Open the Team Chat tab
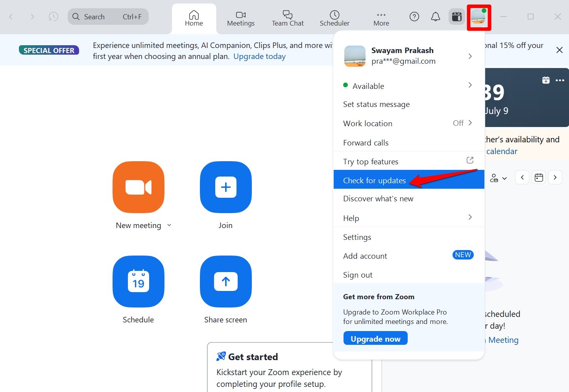Screen dimensions: 569x392 288,18
